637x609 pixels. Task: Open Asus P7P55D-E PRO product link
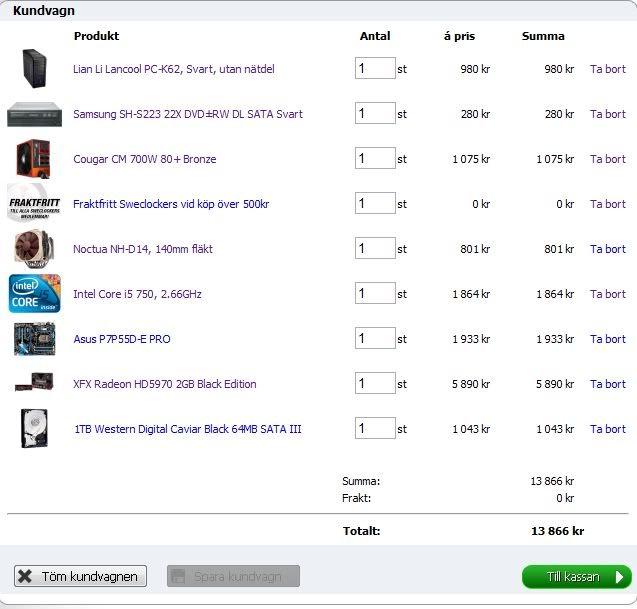click(x=122, y=339)
